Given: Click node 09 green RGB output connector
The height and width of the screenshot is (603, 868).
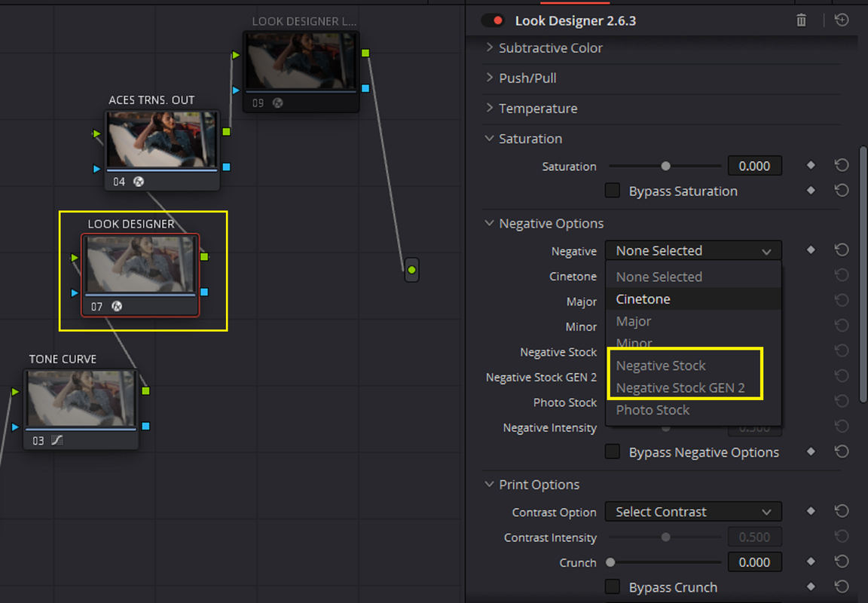Looking at the screenshot, I should [365, 54].
